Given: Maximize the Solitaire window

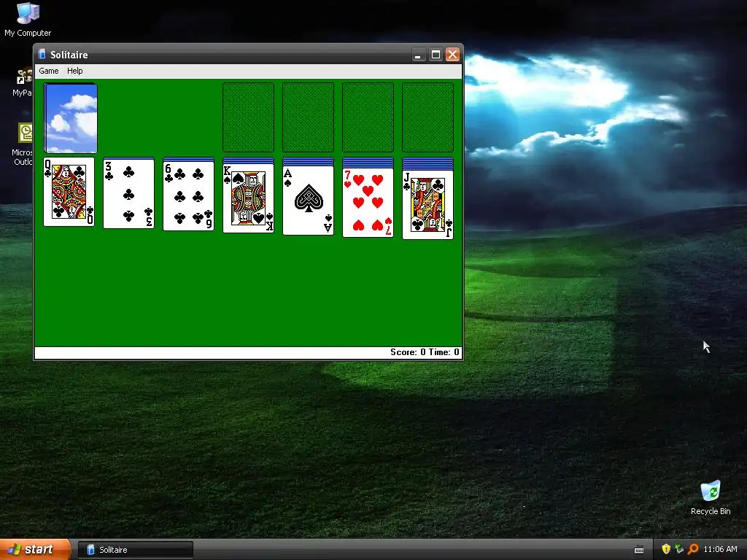Looking at the screenshot, I should click(x=436, y=55).
